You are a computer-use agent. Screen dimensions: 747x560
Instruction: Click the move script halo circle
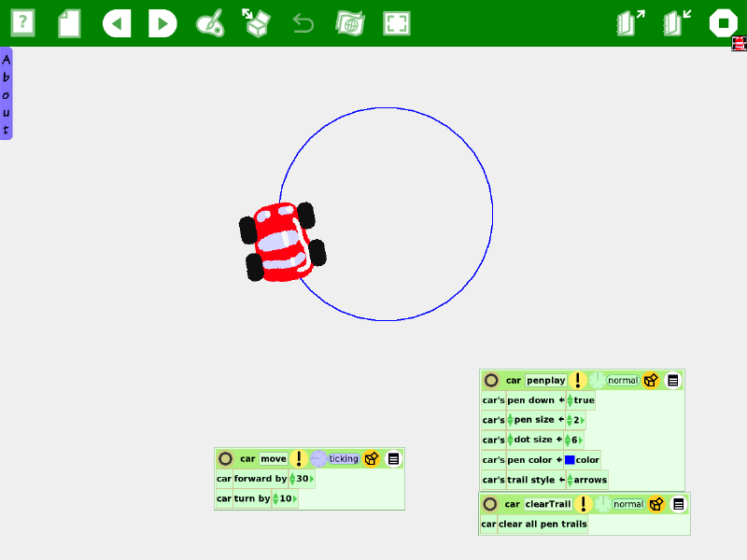click(225, 458)
